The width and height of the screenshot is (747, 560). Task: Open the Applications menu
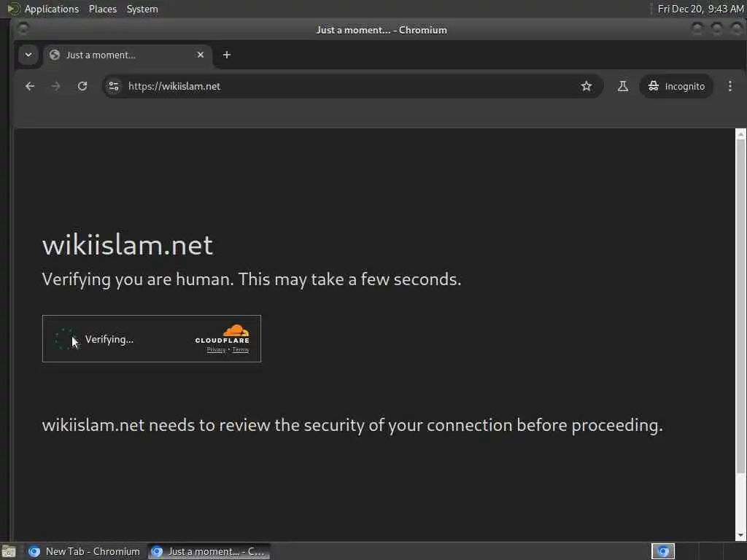click(x=52, y=9)
